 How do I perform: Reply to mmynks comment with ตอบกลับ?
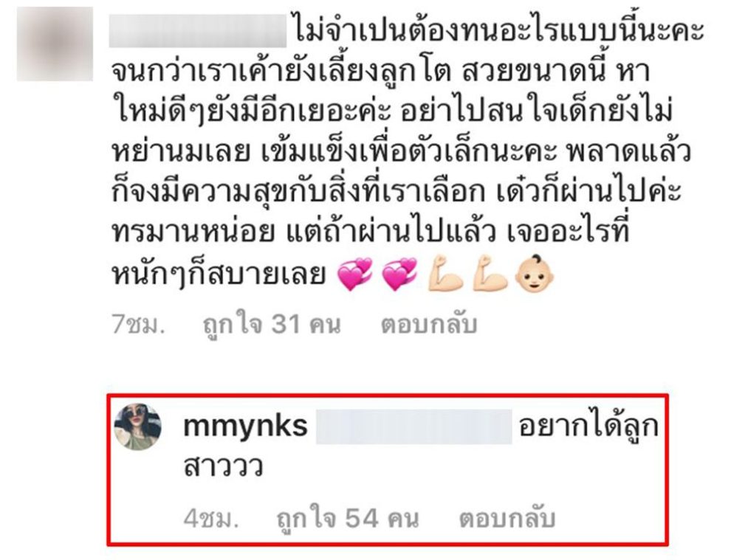click(507, 519)
